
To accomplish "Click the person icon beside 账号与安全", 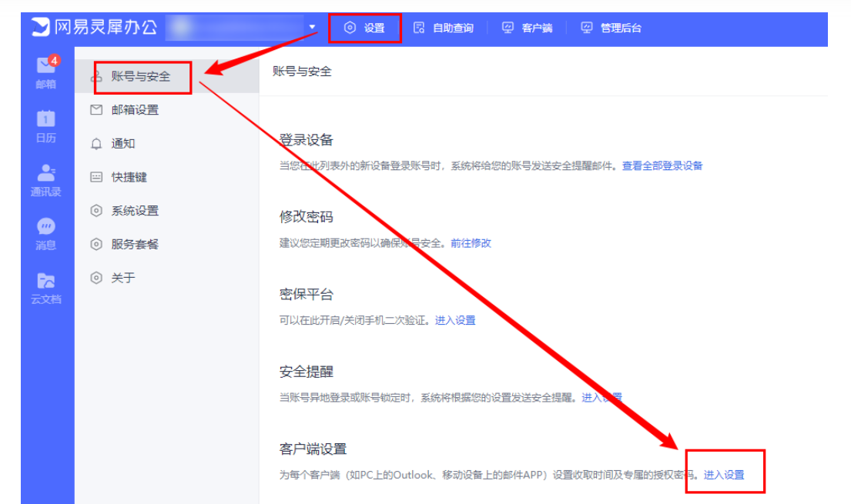I will coord(96,76).
